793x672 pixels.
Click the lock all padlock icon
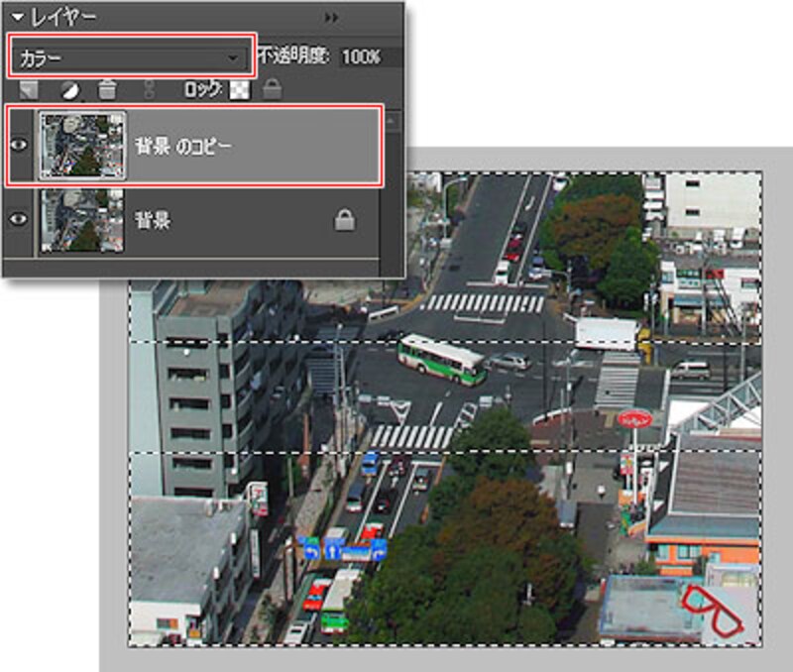(271, 90)
